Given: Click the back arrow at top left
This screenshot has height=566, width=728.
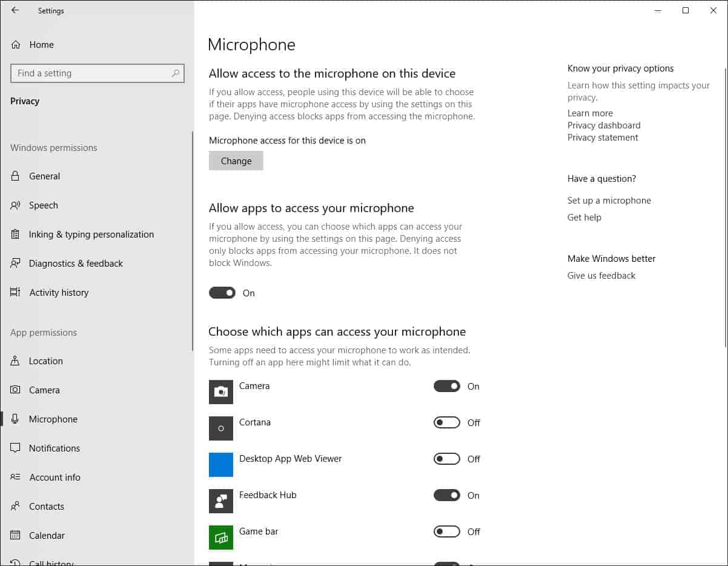Looking at the screenshot, I should coord(15,10).
